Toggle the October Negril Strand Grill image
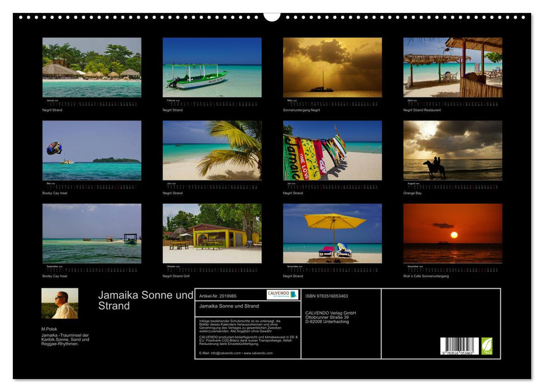Screen dimensions: 544x392 point(211,233)
